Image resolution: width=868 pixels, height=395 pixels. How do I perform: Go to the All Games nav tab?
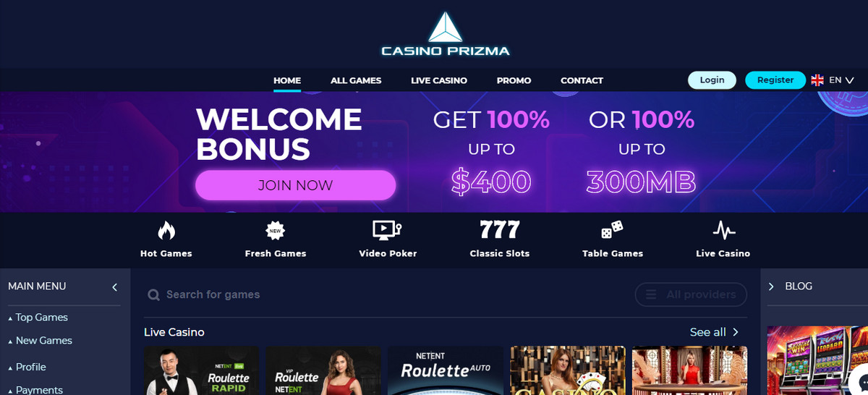click(356, 80)
